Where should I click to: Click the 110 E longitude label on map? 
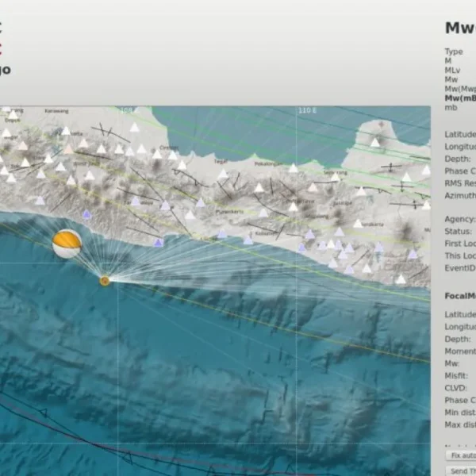pyautogui.click(x=307, y=110)
